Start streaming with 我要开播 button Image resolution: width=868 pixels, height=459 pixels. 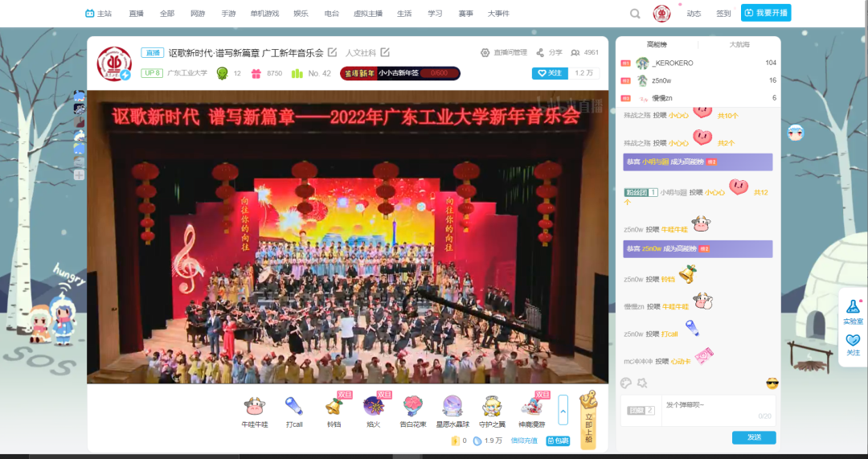pyautogui.click(x=766, y=13)
